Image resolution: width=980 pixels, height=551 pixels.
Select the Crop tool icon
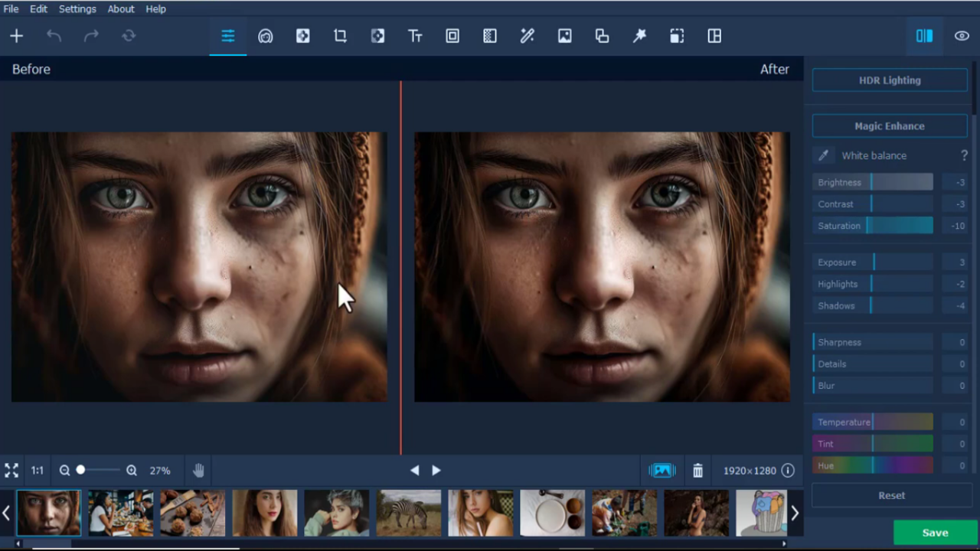340,36
